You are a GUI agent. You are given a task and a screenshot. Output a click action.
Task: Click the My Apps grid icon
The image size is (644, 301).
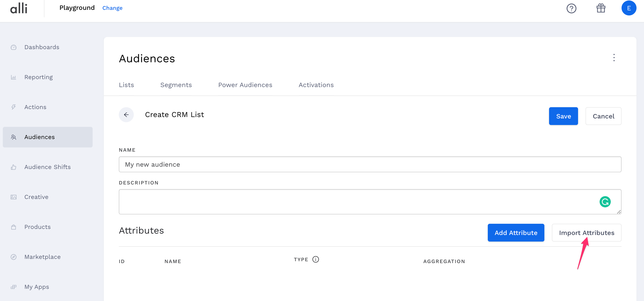tap(14, 287)
